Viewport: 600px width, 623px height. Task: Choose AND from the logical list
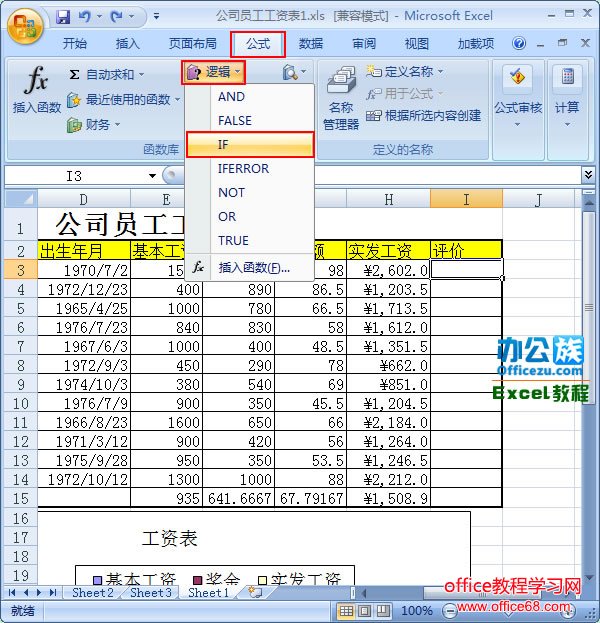[250, 97]
